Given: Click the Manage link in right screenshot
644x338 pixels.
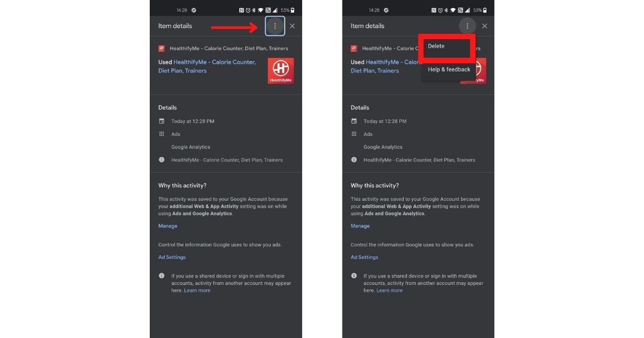Looking at the screenshot, I should (360, 226).
